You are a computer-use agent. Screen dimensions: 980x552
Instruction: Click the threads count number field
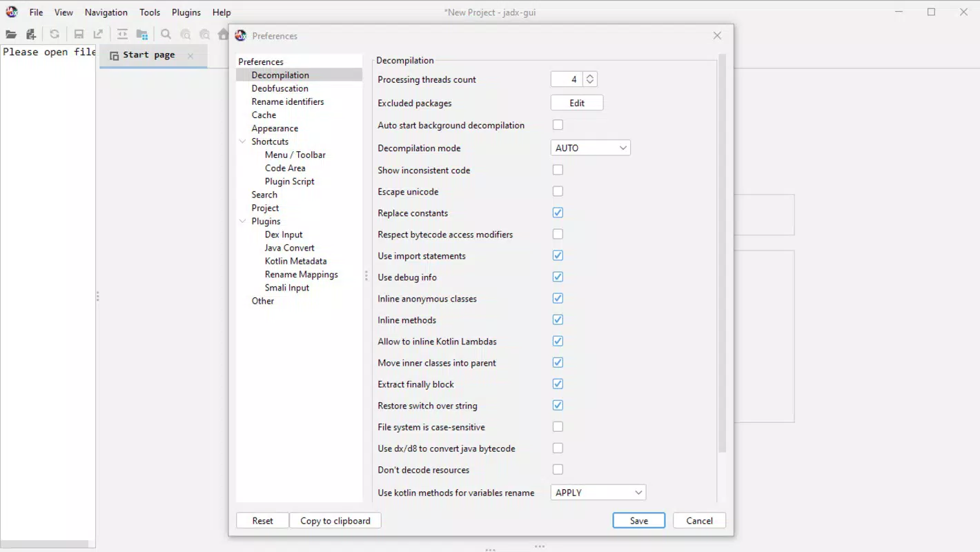pos(567,79)
